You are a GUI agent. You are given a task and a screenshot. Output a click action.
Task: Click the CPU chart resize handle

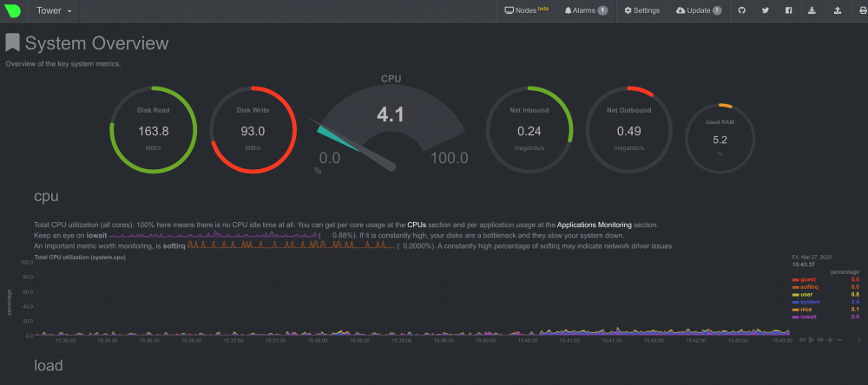click(x=859, y=340)
